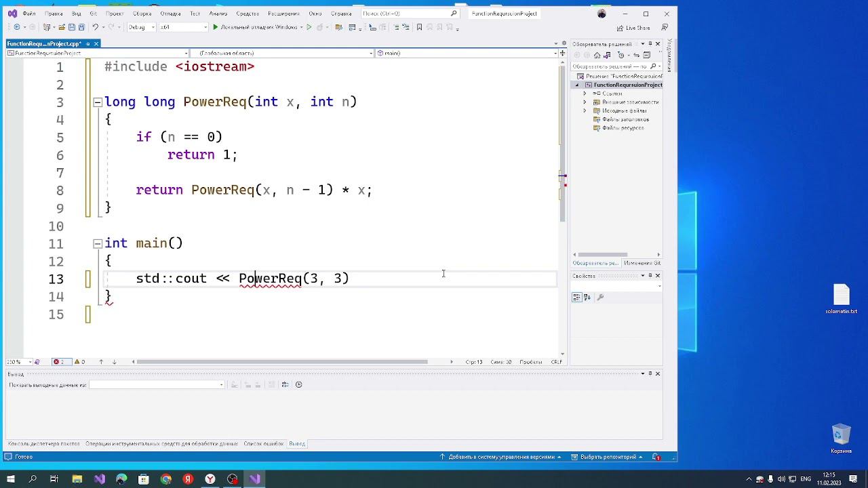Switch to Список ошибок tab
Screen dimensions: 868x488
click(264, 444)
